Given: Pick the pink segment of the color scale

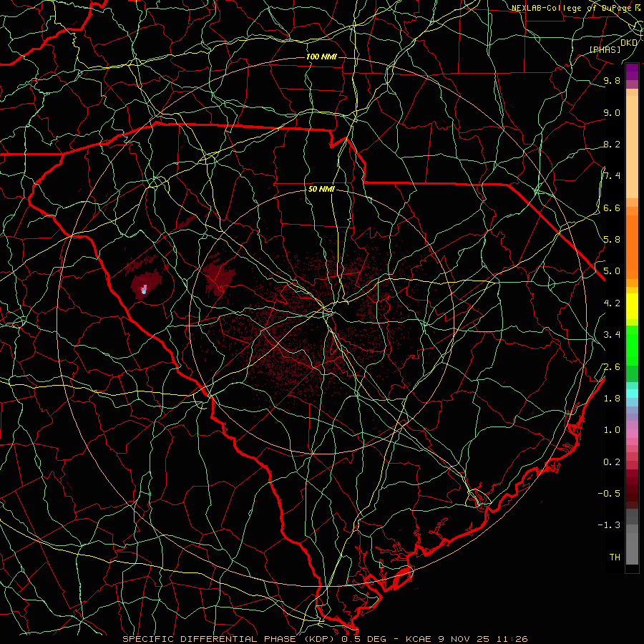Looking at the screenshot, I should coord(632,434).
